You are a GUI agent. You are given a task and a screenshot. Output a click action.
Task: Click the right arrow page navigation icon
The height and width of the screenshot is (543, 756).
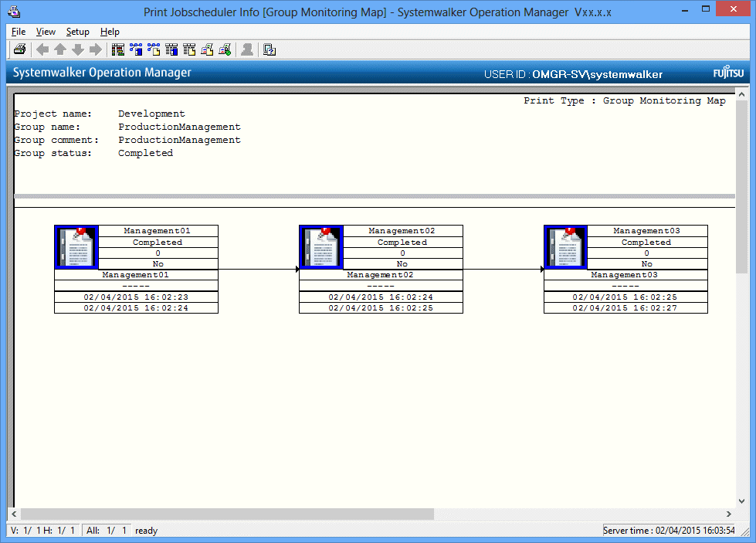96,50
